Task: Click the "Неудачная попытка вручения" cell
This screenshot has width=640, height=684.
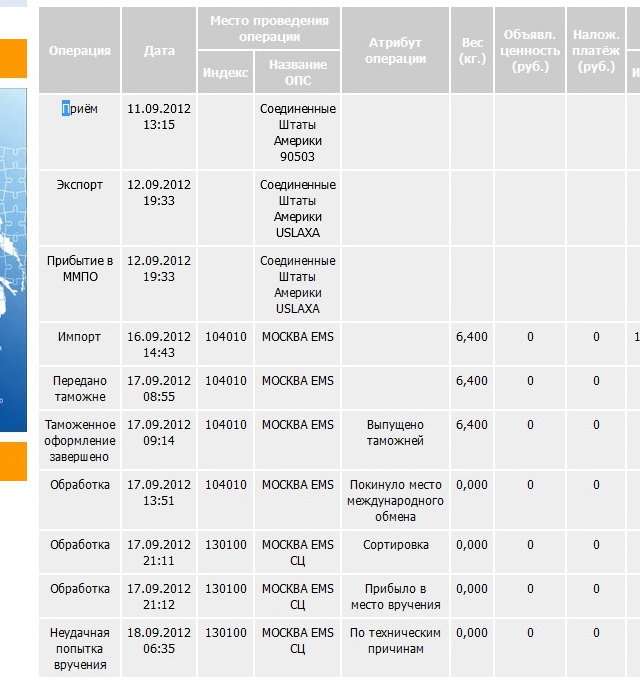Action: click(x=80, y=649)
